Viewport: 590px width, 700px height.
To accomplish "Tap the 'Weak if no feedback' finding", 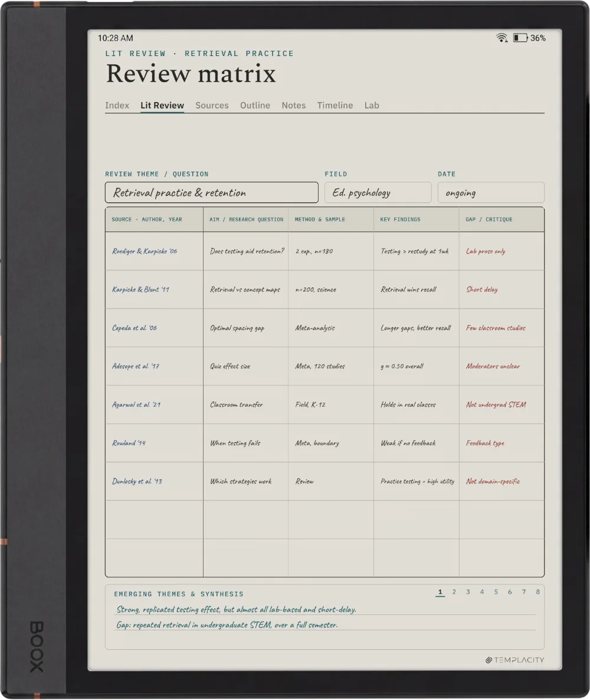I will click(x=417, y=443).
